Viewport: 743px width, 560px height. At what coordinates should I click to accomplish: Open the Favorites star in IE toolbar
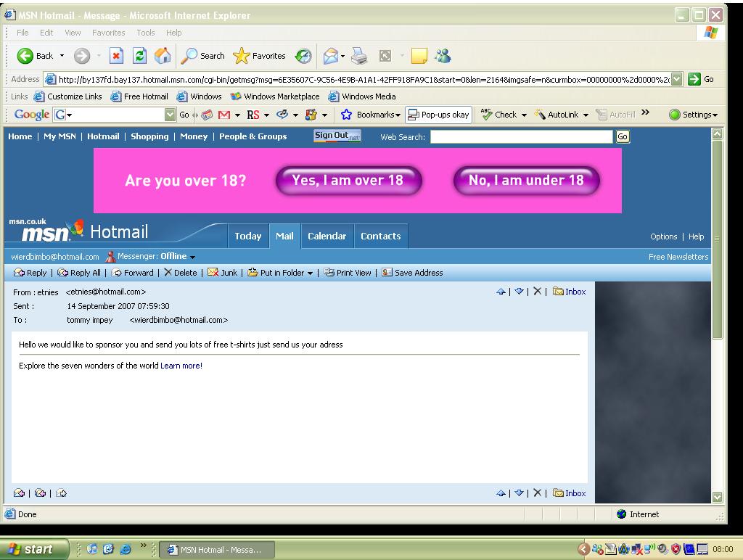(x=259, y=56)
